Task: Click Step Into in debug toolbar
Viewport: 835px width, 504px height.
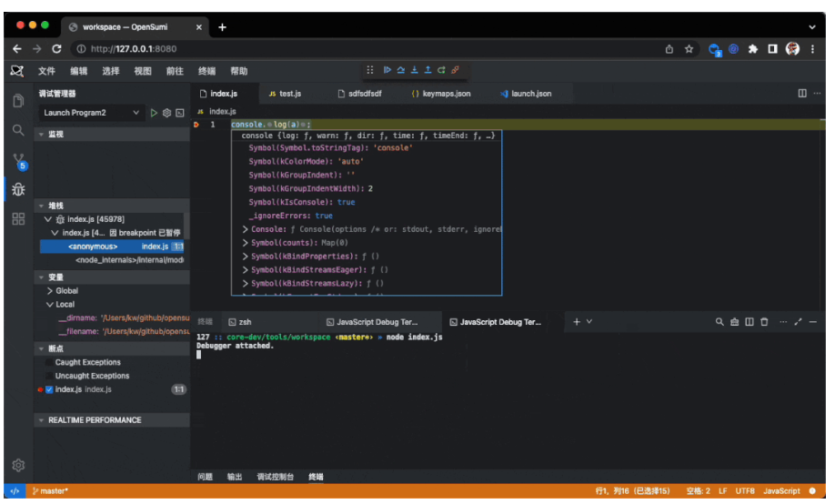Action: (x=414, y=70)
